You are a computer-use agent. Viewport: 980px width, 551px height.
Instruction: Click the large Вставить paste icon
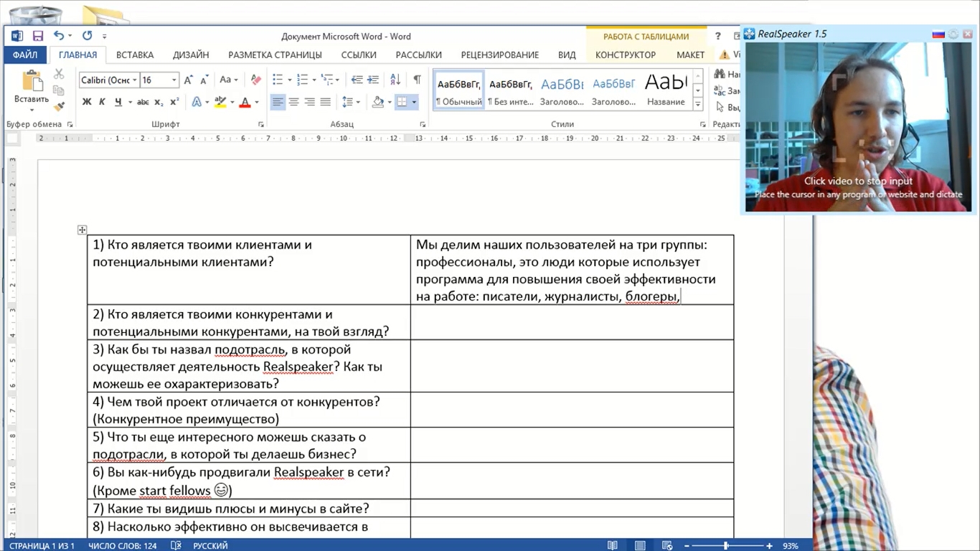point(32,80)
